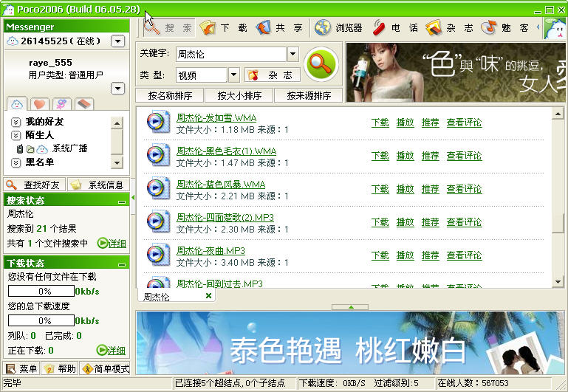This screenshot has height=392, width=568.
Task: Sort results by name 按名称排序
Action: pos(170,95)
